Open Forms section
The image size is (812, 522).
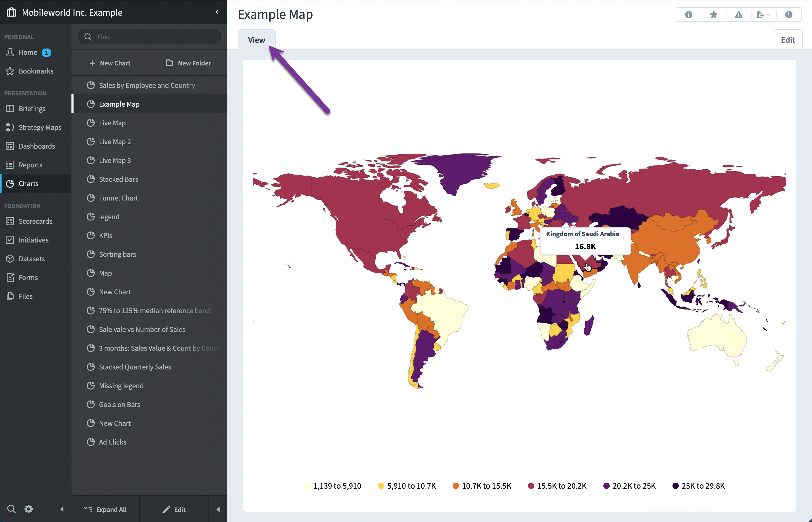pyautogui.click(x=35, y=277)
